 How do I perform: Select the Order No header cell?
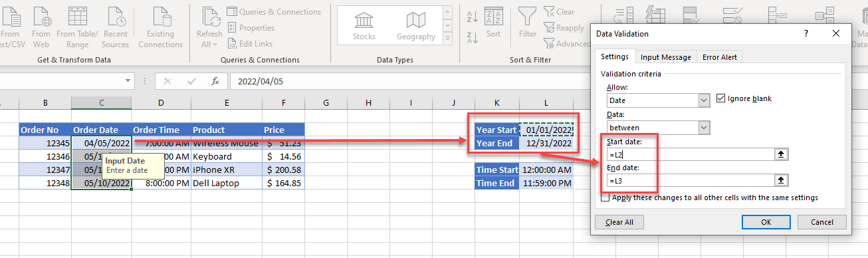pyautogui.click(x=45, y=130)
